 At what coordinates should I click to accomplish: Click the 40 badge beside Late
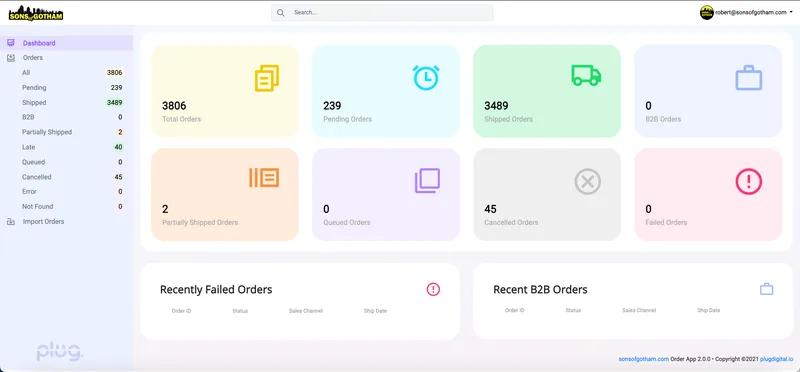(x=118, y=147)
